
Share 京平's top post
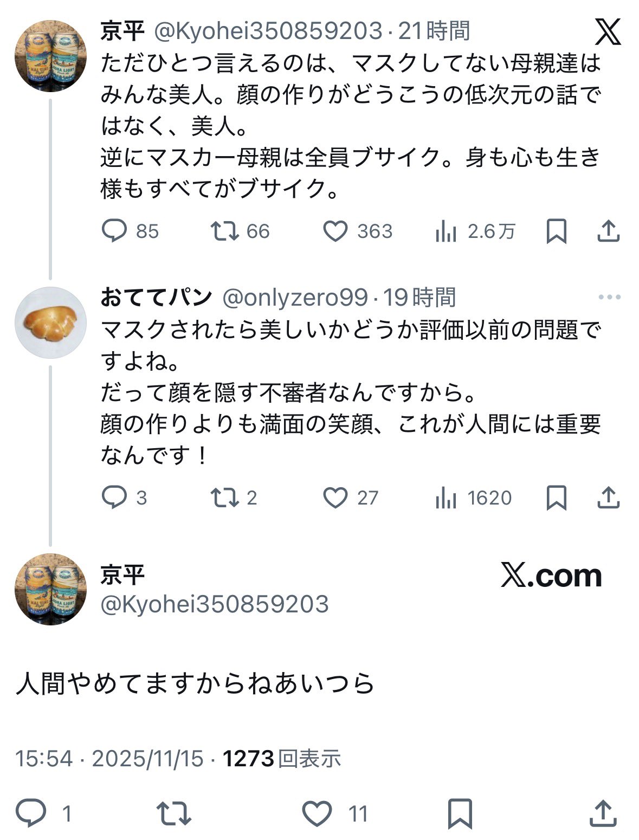click(x=608, y=231)
